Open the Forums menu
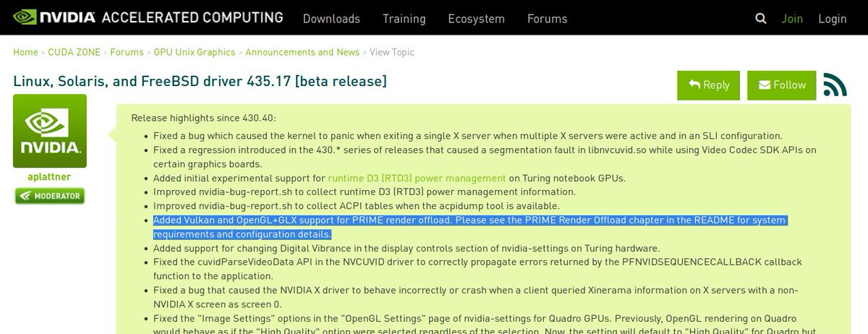 (x=548, y=18)
